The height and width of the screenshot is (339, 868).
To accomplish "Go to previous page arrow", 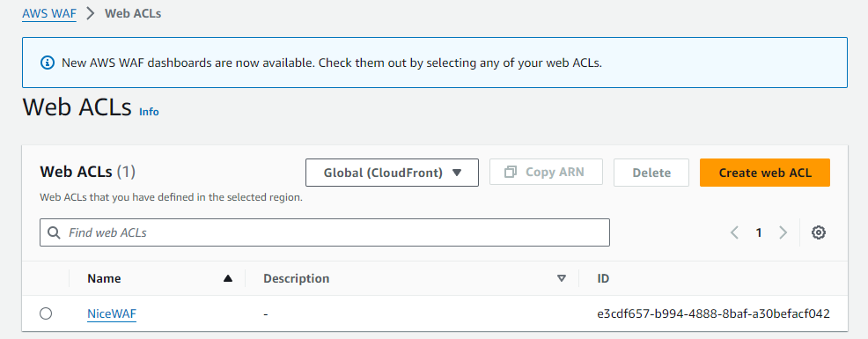I will pyautogui.click(x=734, y=232).
